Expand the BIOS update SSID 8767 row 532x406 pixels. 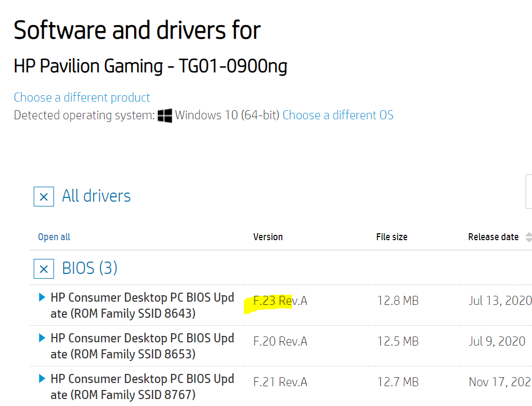pos(42,379)
